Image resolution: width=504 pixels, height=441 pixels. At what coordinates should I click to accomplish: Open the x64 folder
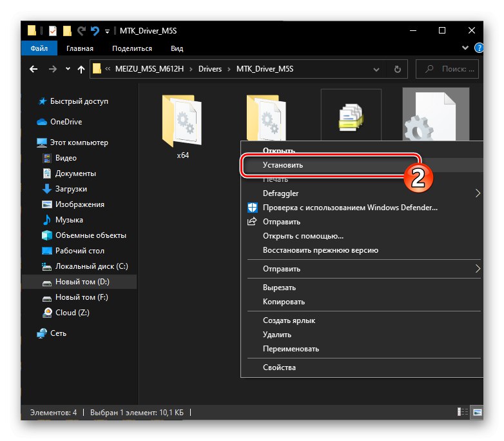pos(182,127)
